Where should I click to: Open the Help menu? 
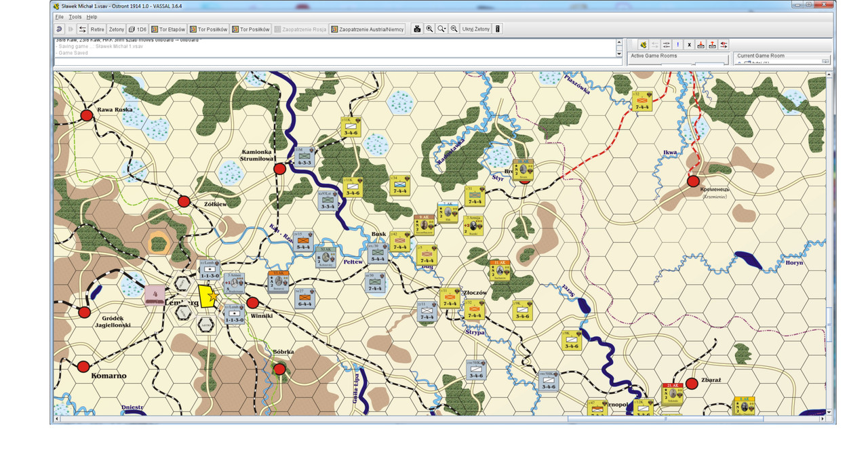(x=92, y=17)
